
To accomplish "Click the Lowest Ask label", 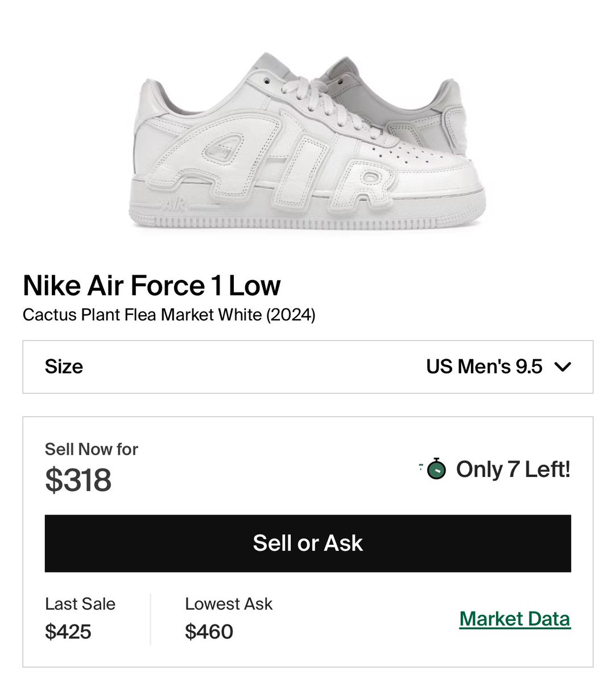I will 229,604.
